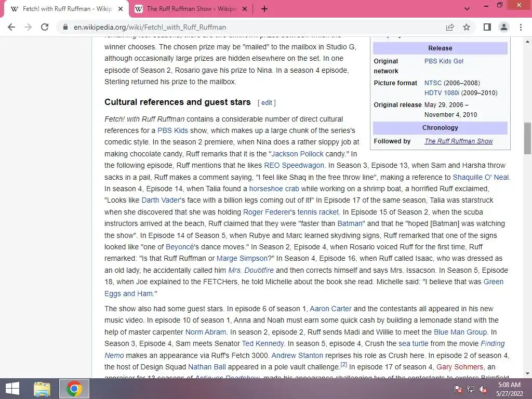
Task: Click the scrollbar down arrow
Action: 528,374
